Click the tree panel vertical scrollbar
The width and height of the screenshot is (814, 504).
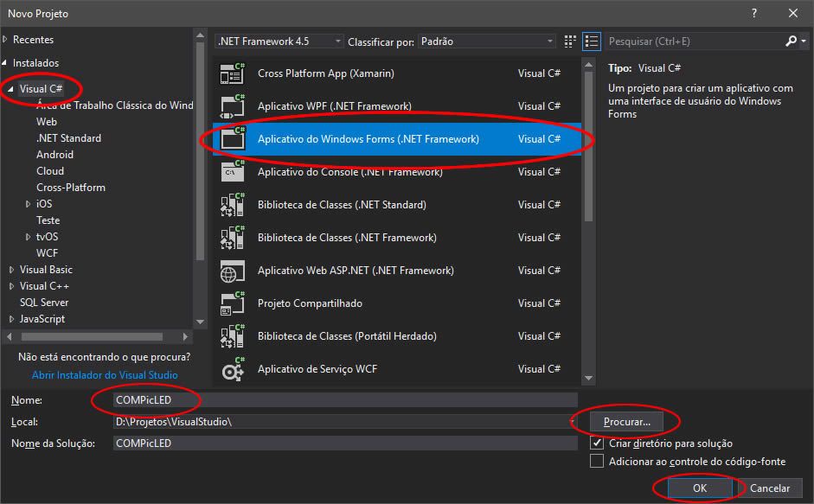coord(200,150)
